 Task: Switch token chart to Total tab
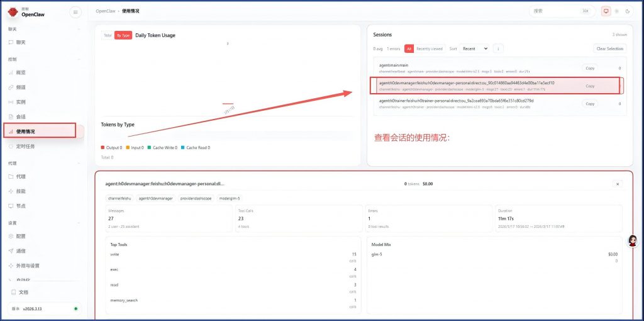point(108,35)
